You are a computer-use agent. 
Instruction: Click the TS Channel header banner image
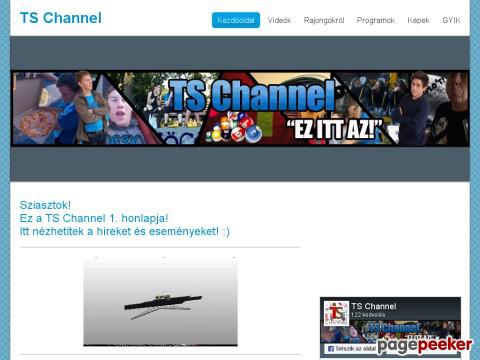[240, 108]
